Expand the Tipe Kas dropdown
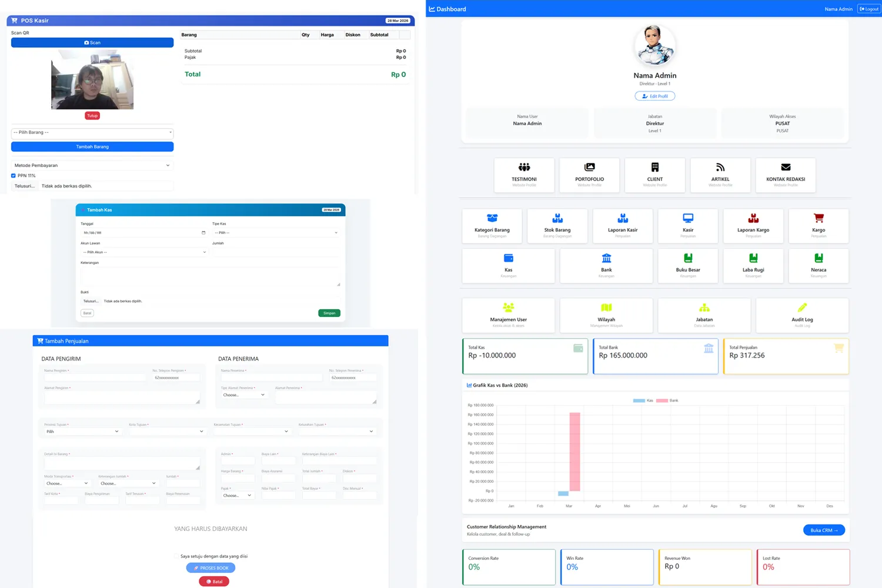Viewport: 882px width, 588px height. (276, 233)
